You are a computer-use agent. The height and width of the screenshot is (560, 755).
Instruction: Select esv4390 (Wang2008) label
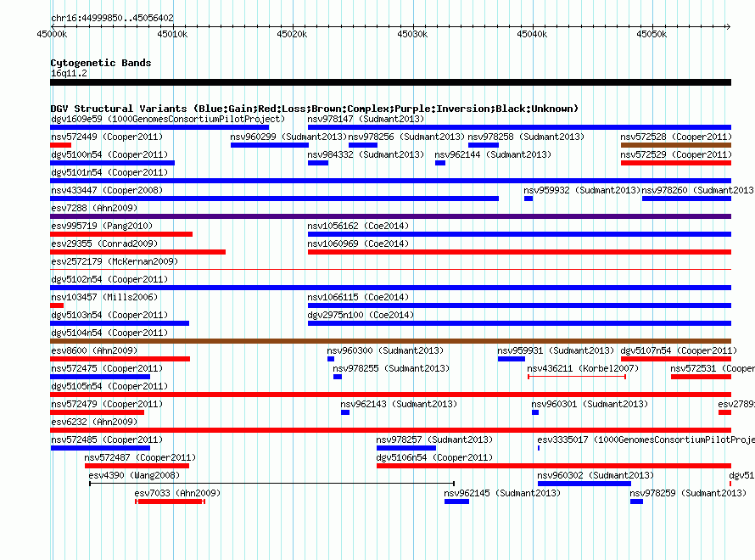coord(134,475)
